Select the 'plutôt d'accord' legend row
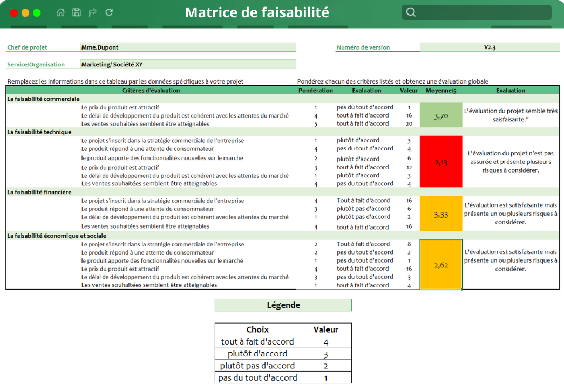The image size is (564, 392). click(257, 353)
